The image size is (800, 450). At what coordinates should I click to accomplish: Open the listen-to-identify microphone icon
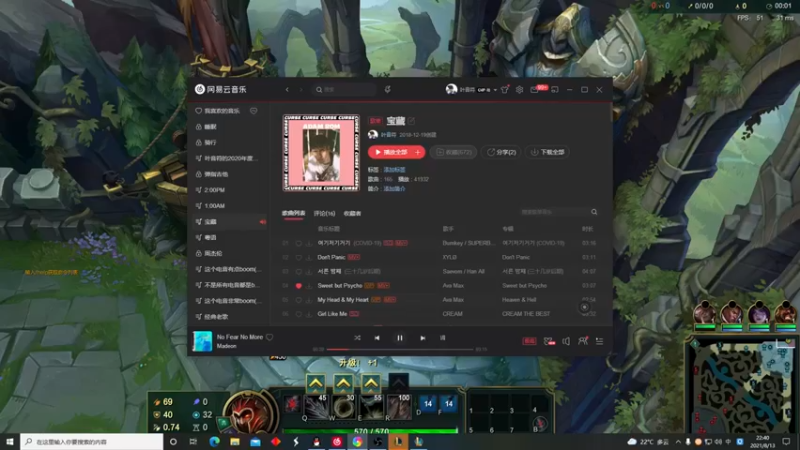[x=388, y=90]
